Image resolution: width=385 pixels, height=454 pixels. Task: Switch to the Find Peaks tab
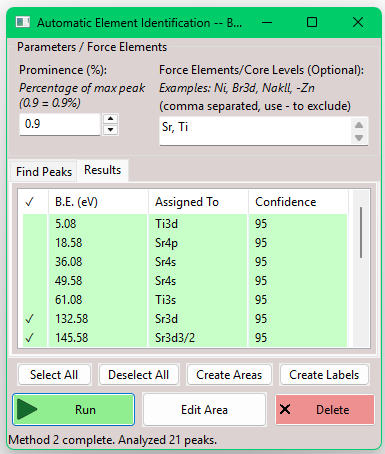[44, 172]
